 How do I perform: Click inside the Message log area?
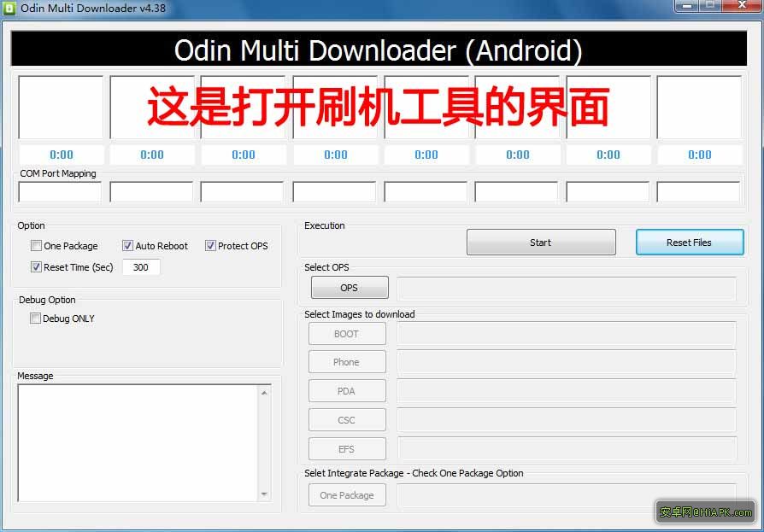[x=138, y=443]
